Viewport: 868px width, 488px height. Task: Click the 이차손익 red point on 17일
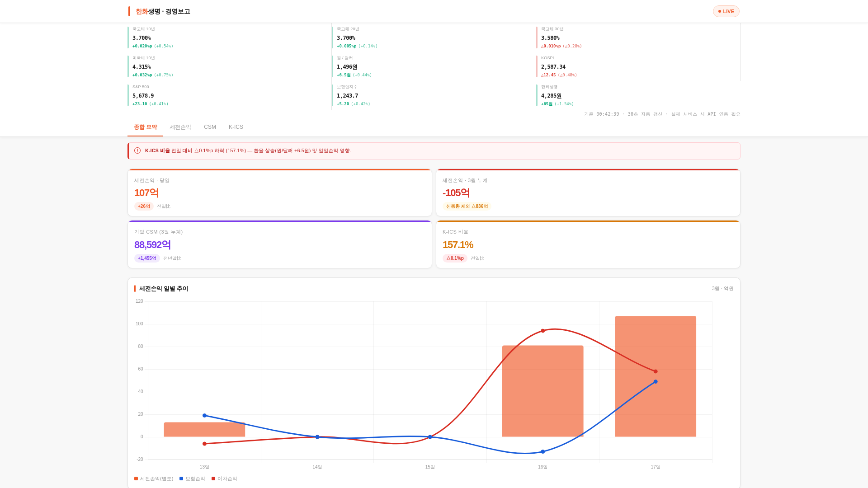coord(656,371)
